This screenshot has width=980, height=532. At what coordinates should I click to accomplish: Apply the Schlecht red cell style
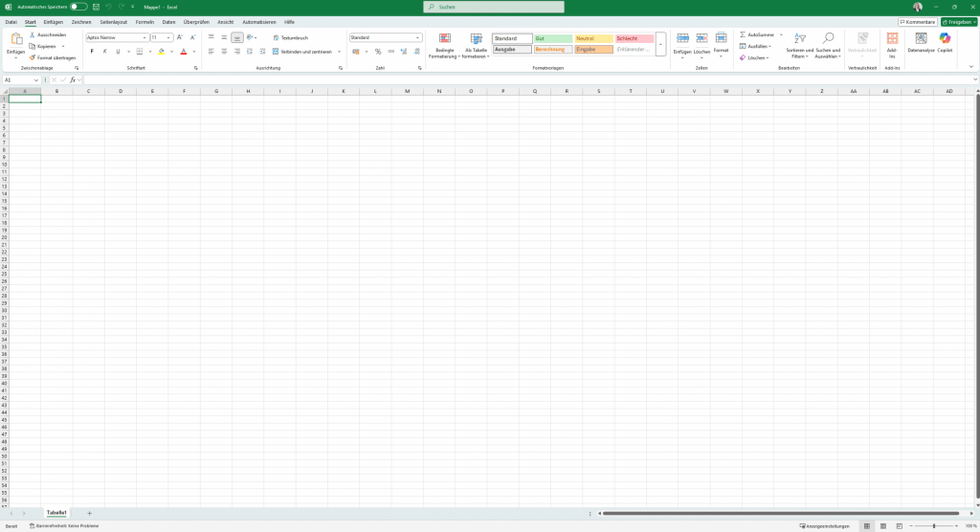(x=635, y=38)
